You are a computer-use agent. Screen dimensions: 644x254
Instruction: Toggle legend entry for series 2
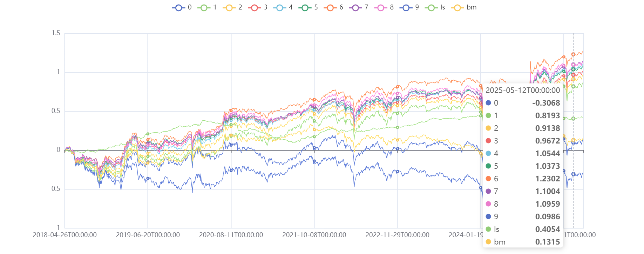click(x=229, y=7)
